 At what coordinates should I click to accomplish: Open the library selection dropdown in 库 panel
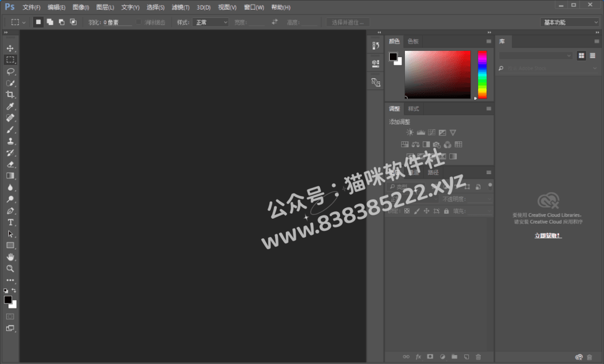pos(535,56)
